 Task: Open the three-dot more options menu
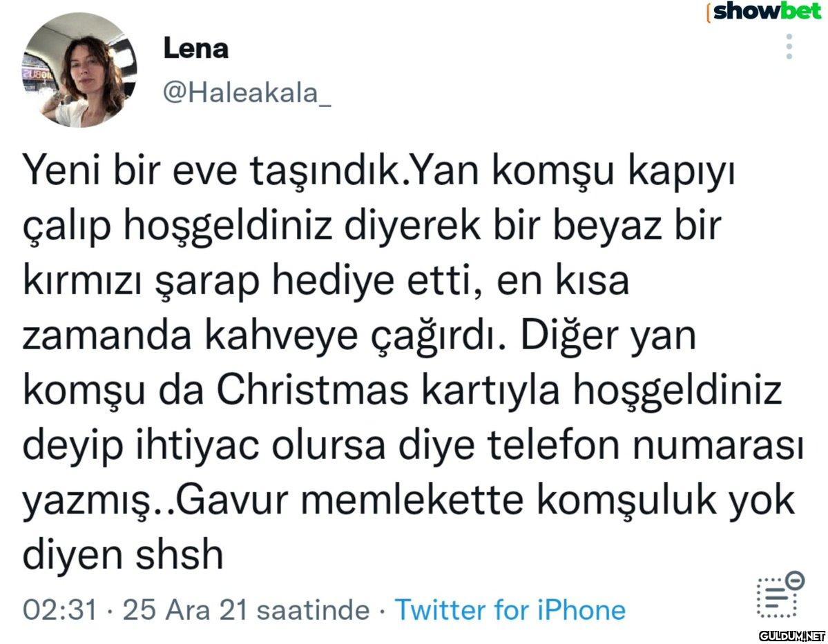click(789, 47)
